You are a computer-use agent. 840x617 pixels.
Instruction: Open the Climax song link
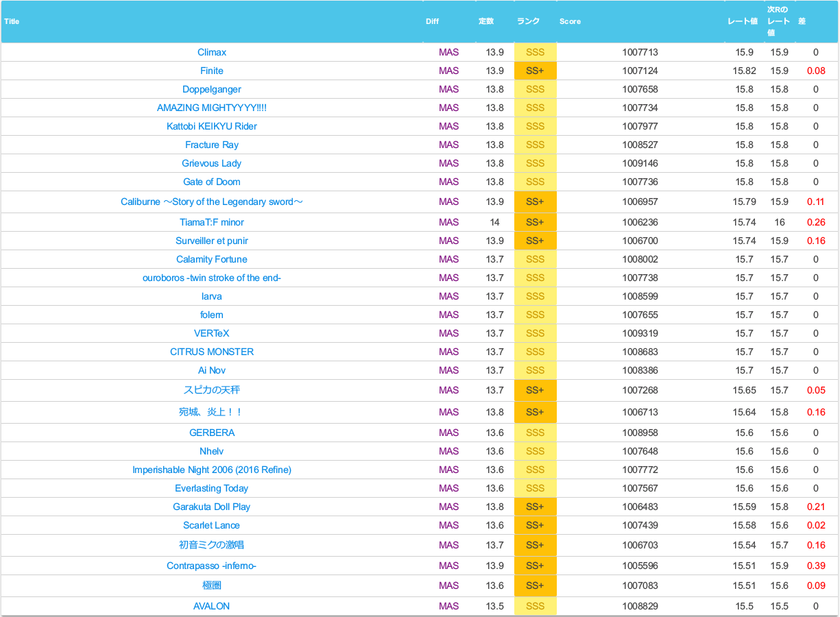coord(212,53)
